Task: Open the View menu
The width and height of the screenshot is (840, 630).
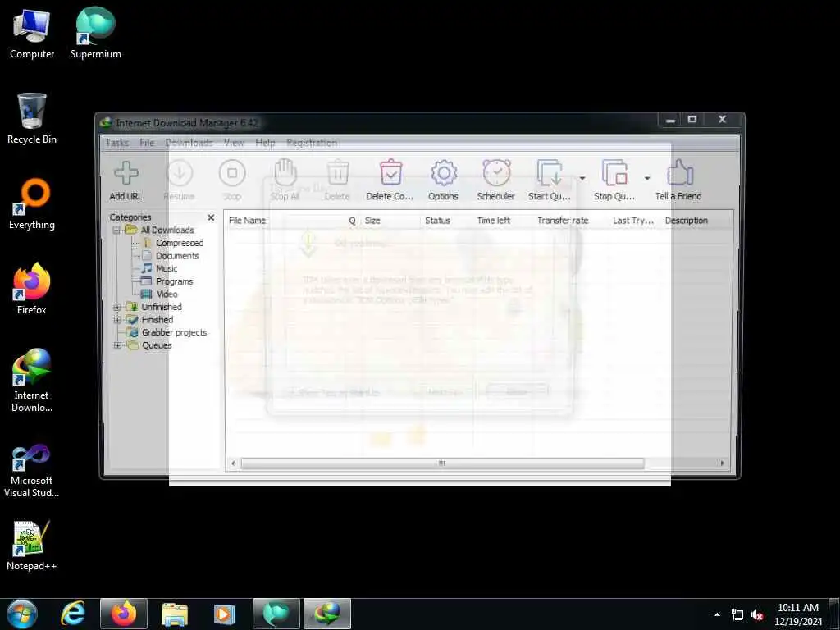Action: pos(234,143)
